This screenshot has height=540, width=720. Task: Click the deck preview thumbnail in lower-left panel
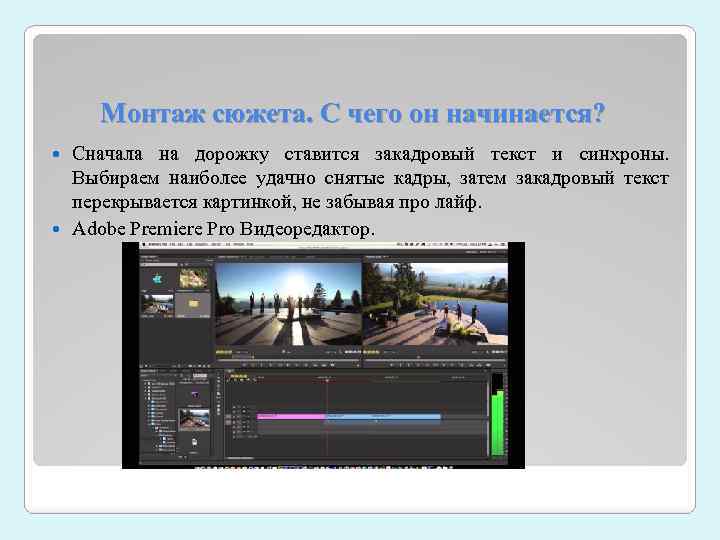pos(194,419)
